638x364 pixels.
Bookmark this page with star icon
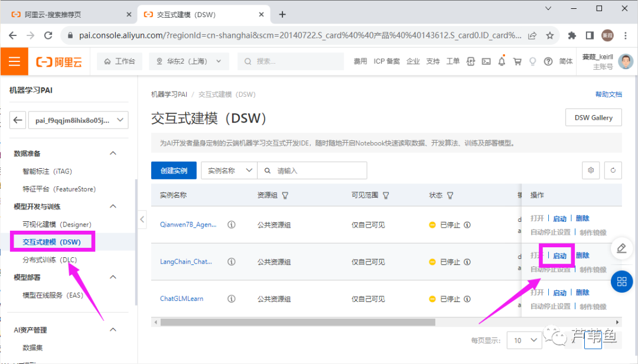[x=550, y=35]
